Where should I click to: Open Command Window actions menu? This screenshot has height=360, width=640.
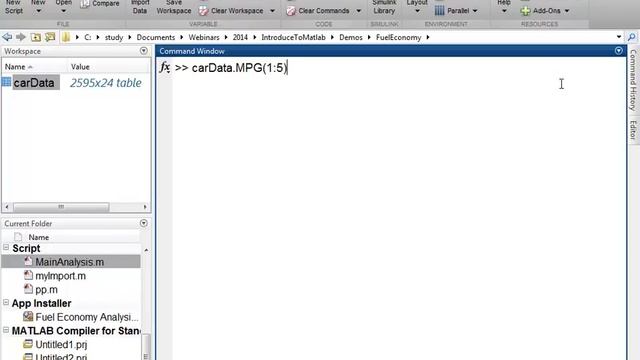click(619, 51)
